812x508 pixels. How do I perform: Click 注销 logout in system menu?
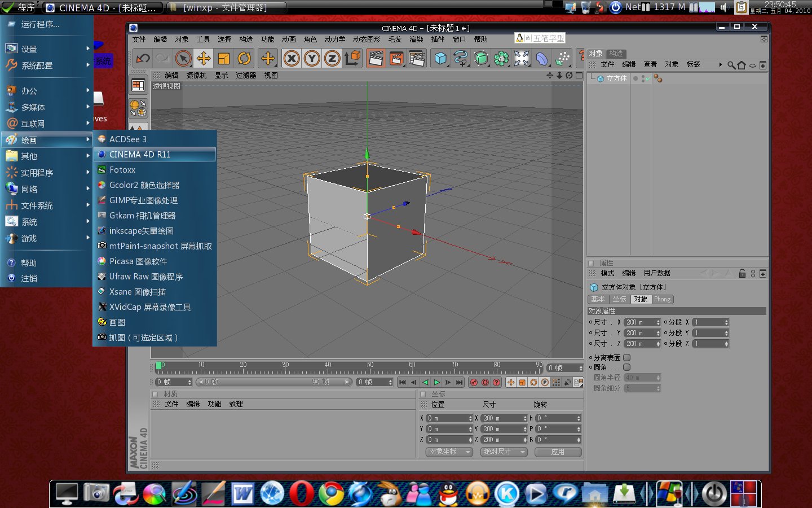[29, 278]
